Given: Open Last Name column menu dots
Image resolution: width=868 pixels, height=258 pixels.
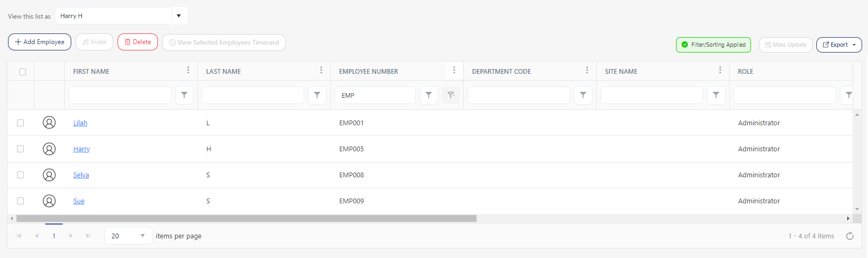Looking at the screenshot, I should pyautogui.click(x=321, y=71).
